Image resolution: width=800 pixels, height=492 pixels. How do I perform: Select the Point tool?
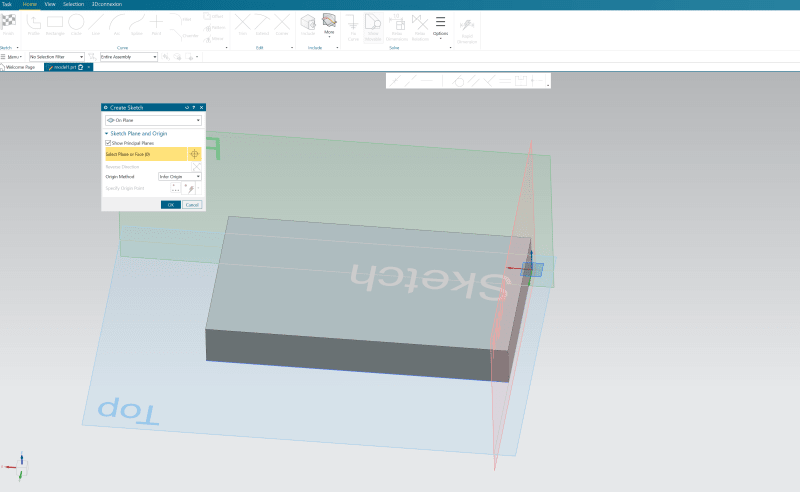tap(156, 22)
